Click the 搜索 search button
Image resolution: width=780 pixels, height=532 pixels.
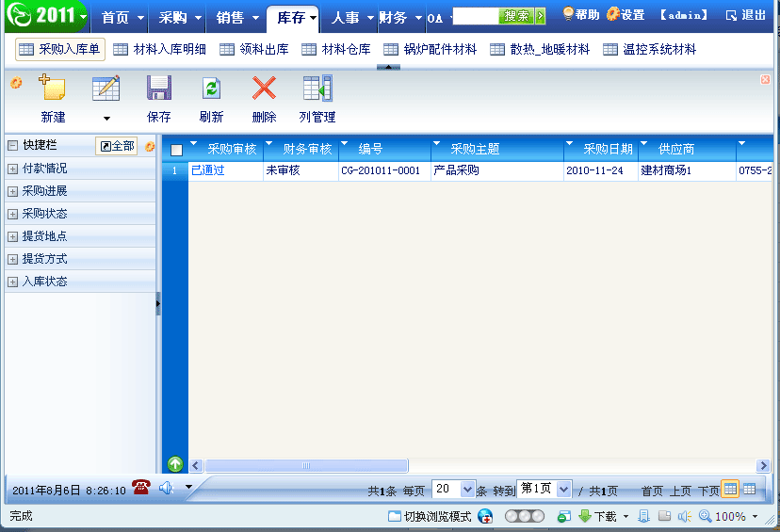tap(516, 16)
